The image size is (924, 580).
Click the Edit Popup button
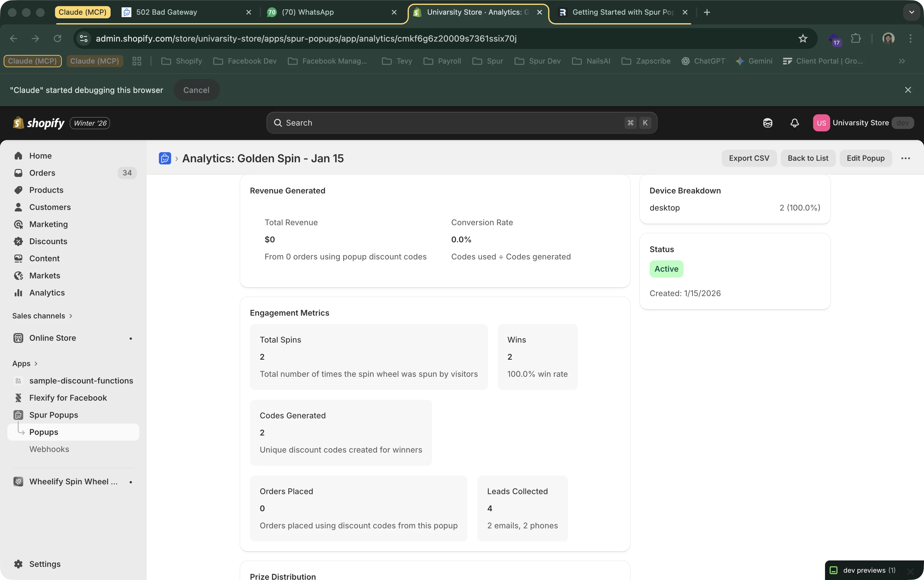(866, 158)
